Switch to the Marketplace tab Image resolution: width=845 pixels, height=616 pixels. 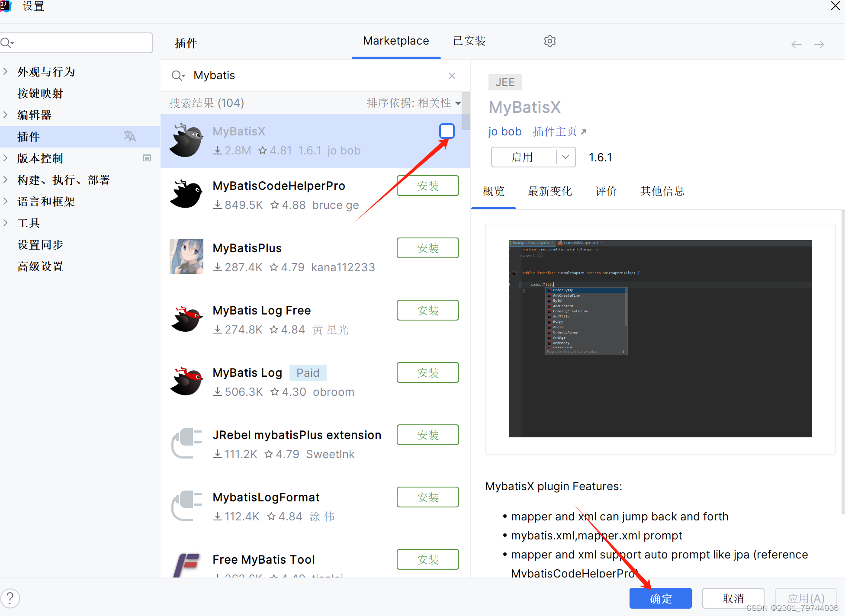pyautogui.click(x=396, y=41)
